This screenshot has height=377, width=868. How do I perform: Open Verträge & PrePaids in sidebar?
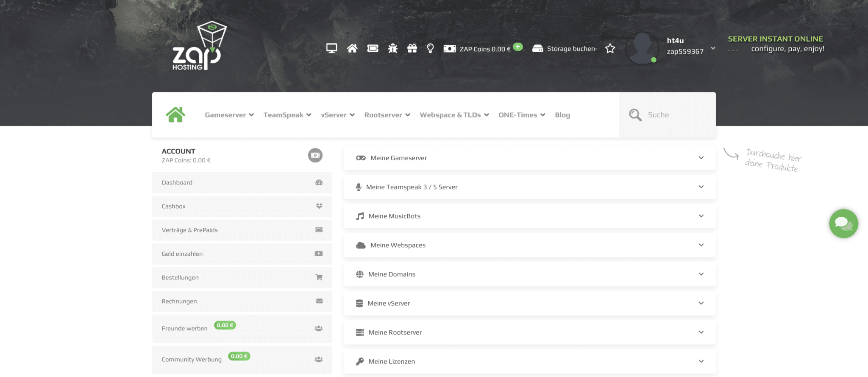tap(242, 230)
